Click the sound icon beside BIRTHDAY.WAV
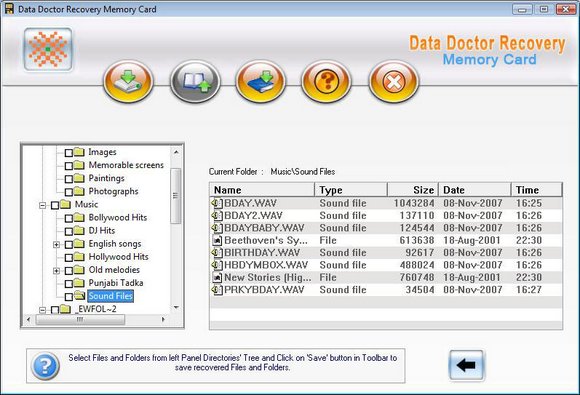Viewport: 580px width, 395px height. 217,253
